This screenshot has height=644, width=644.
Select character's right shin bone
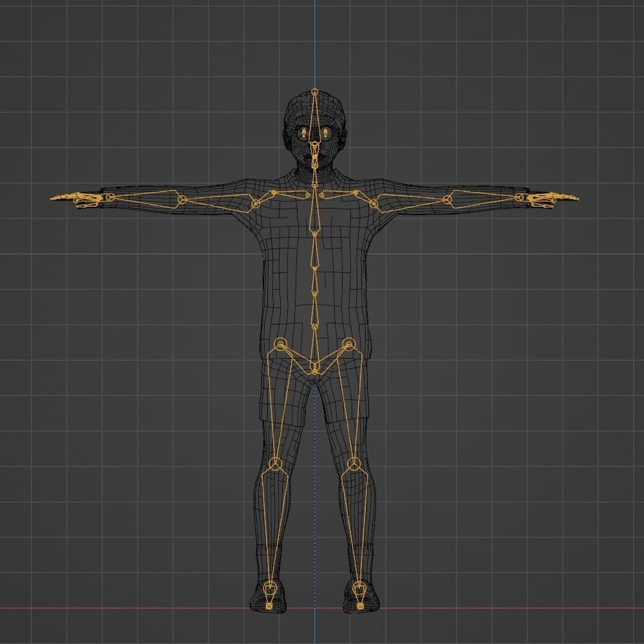click(x=272, y=526)
